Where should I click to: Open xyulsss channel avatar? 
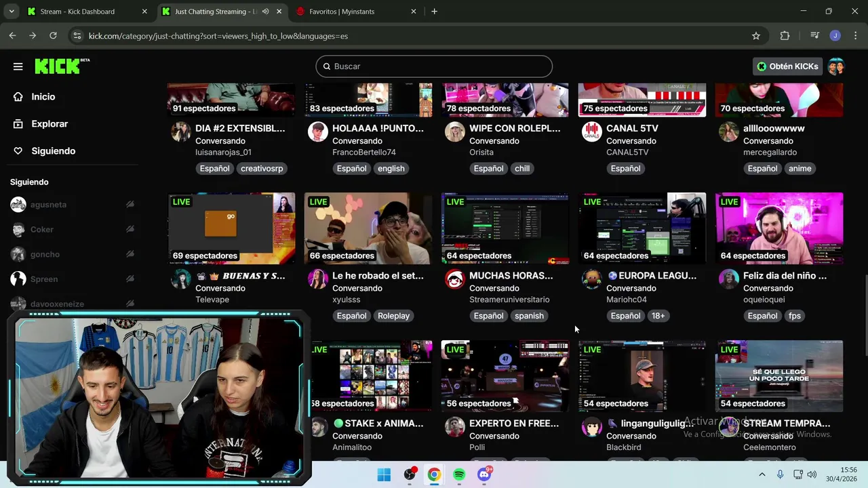(318, 279)
